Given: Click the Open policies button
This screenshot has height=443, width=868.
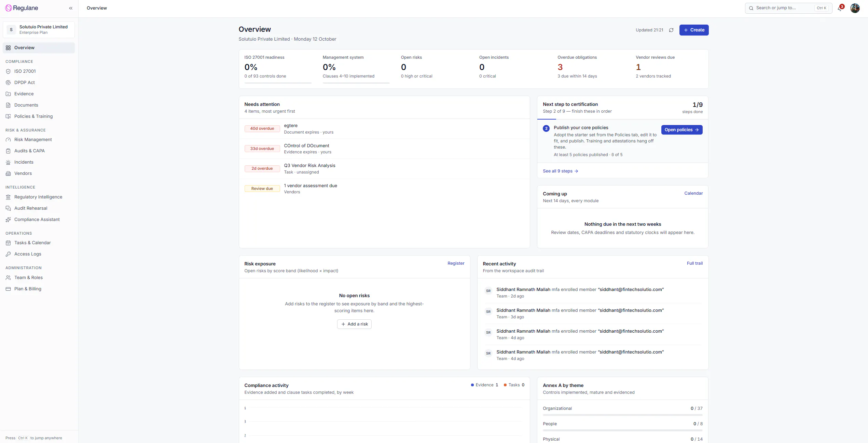Looking at the screenshot, I should tap(681, 130).
